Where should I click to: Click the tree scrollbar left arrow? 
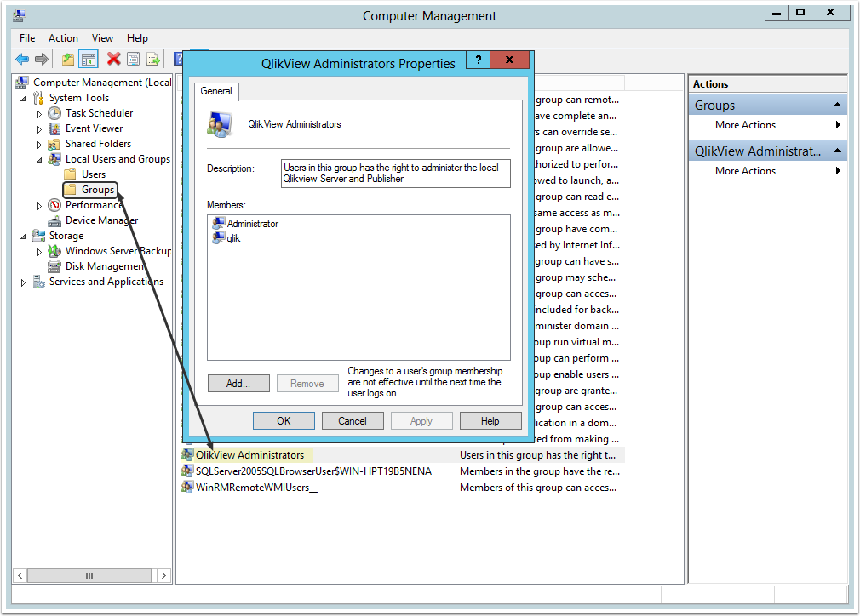(20, 575)
